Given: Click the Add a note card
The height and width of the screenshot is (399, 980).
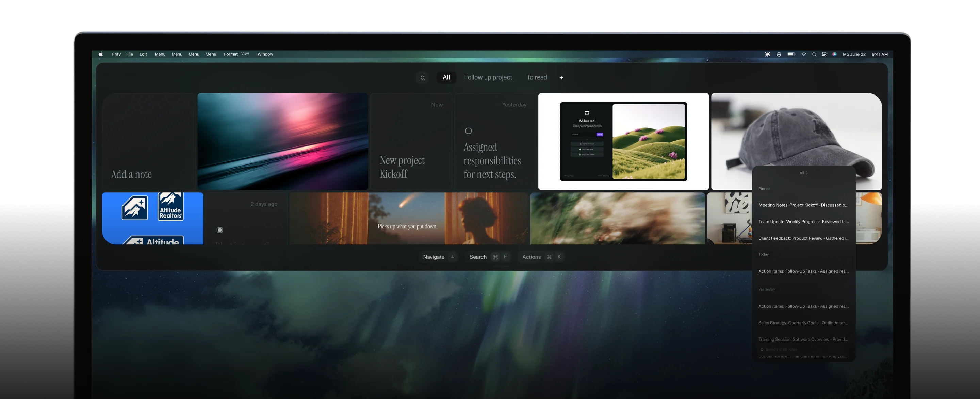Looking at the screenshot, I should (x=149, y=141).
